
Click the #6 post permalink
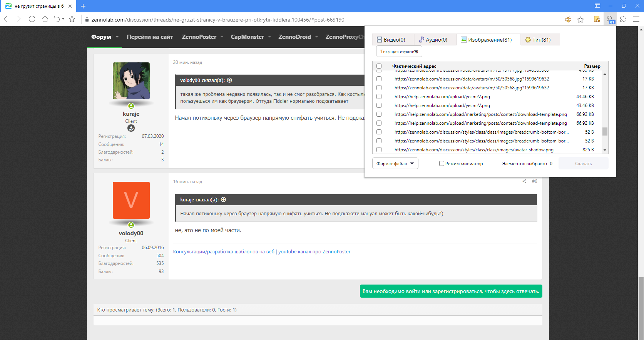pyautogui.click(x=534, y=181)
